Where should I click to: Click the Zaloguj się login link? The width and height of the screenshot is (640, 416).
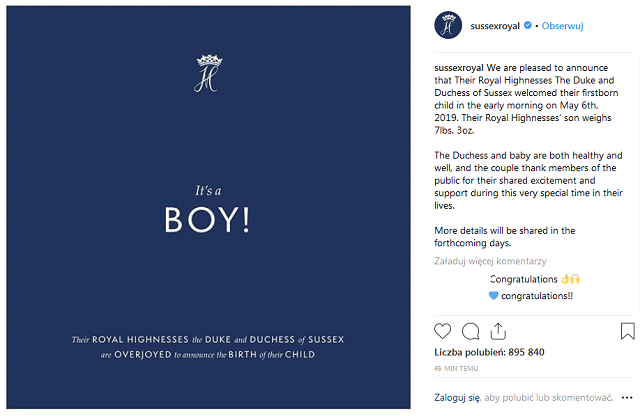(x=457, y=397)
